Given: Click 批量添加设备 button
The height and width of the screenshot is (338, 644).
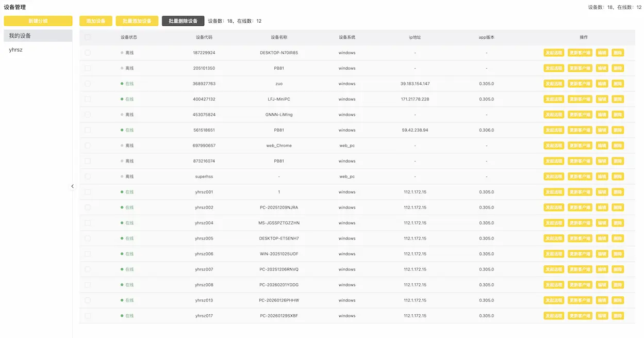Looking at the screenshot, I should (137, 21).
